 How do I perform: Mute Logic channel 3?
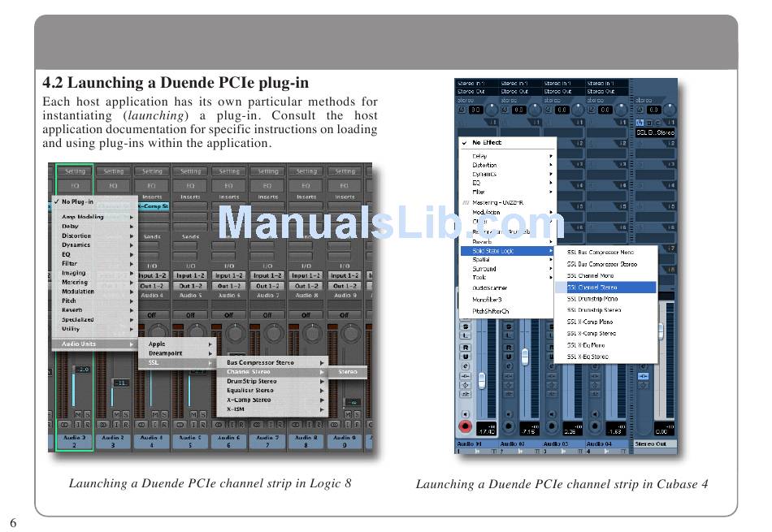(117, 415)
